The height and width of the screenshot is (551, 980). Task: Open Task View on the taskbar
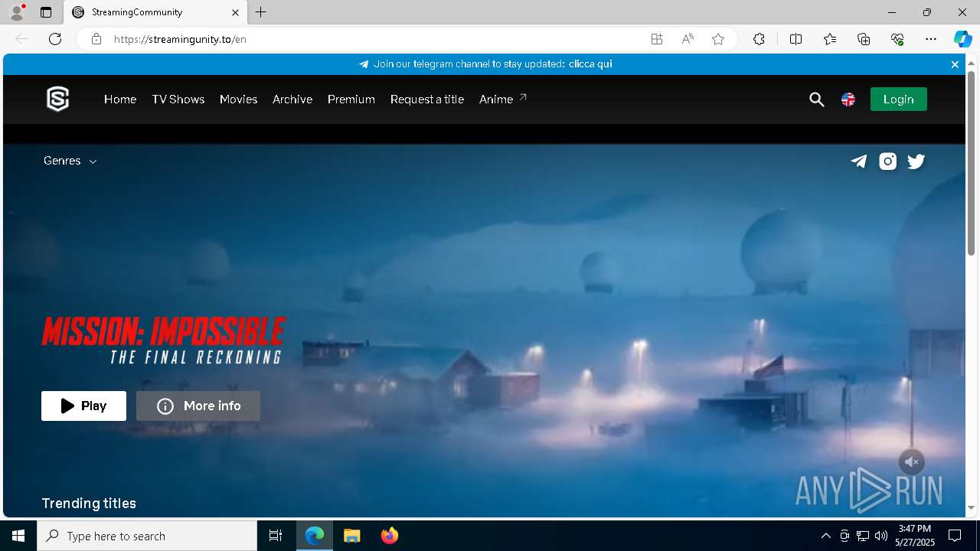pyautogui.click(x=276, y=536)
